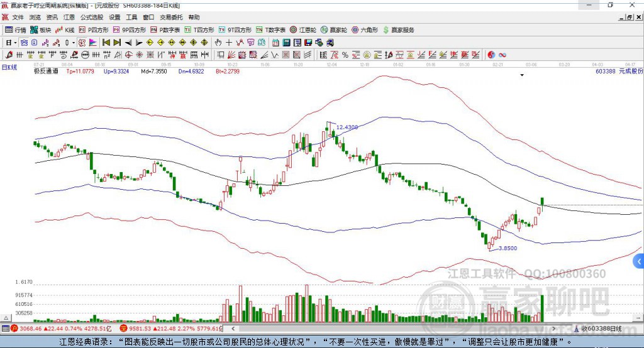Jump to last bar icon
This screenshot has height=348, width=644.
tap(117, 42)
